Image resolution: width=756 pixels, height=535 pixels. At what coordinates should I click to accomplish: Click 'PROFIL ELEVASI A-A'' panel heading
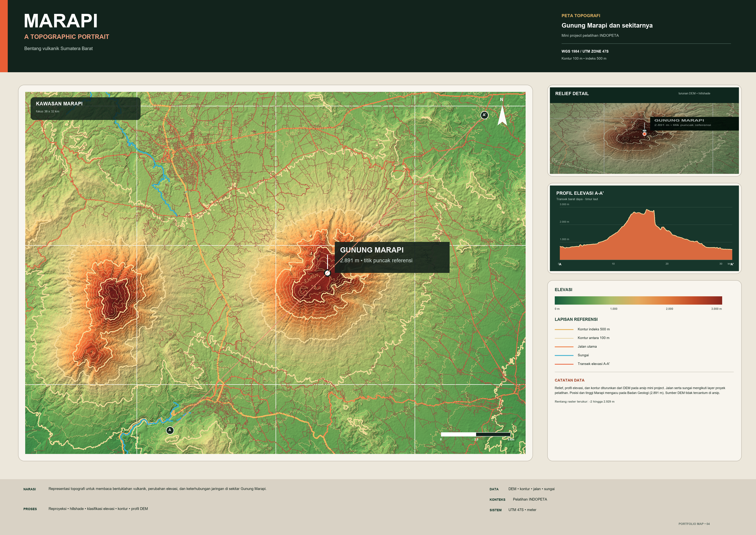[580, 193]
